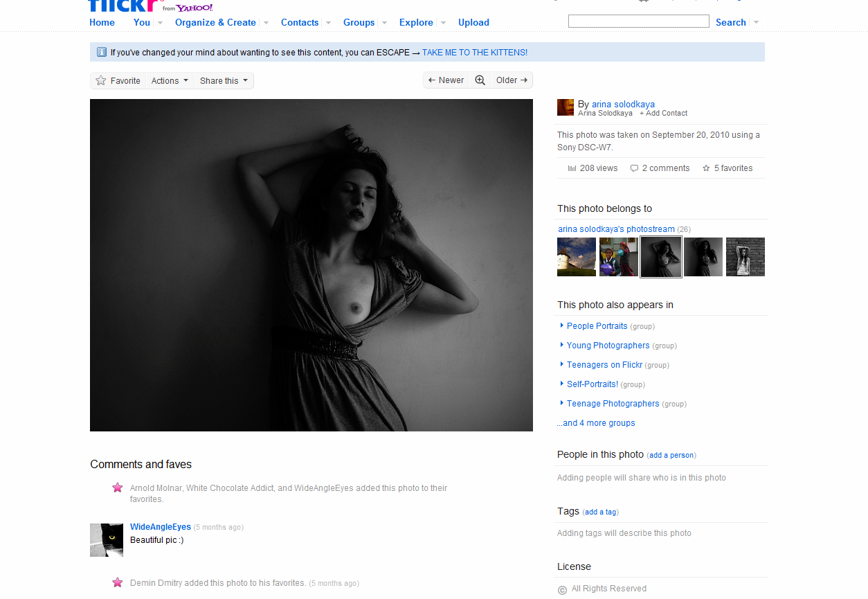The width and height of the screenshot is (868, 599).
Task: Open arina solodkaya's photostream link
Action: coord(616,229)
